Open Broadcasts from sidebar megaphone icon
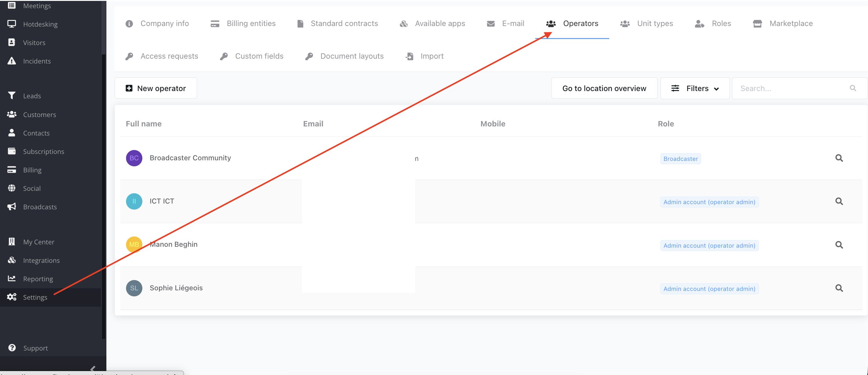868x375 pixels. (x=12, y=207)
